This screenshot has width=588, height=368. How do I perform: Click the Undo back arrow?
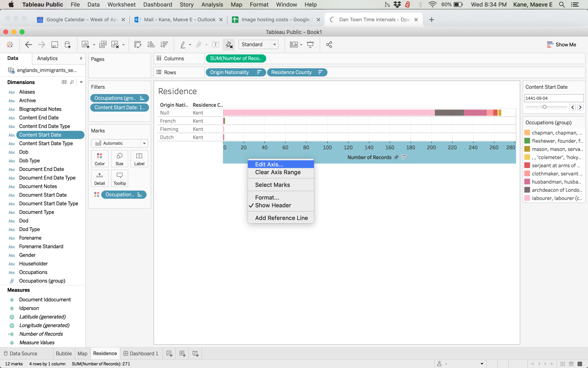28,44
